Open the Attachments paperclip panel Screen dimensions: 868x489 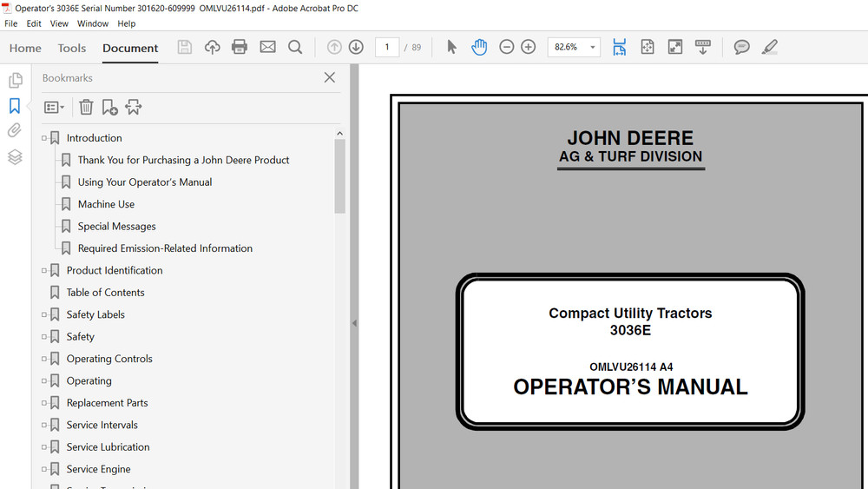15,130
